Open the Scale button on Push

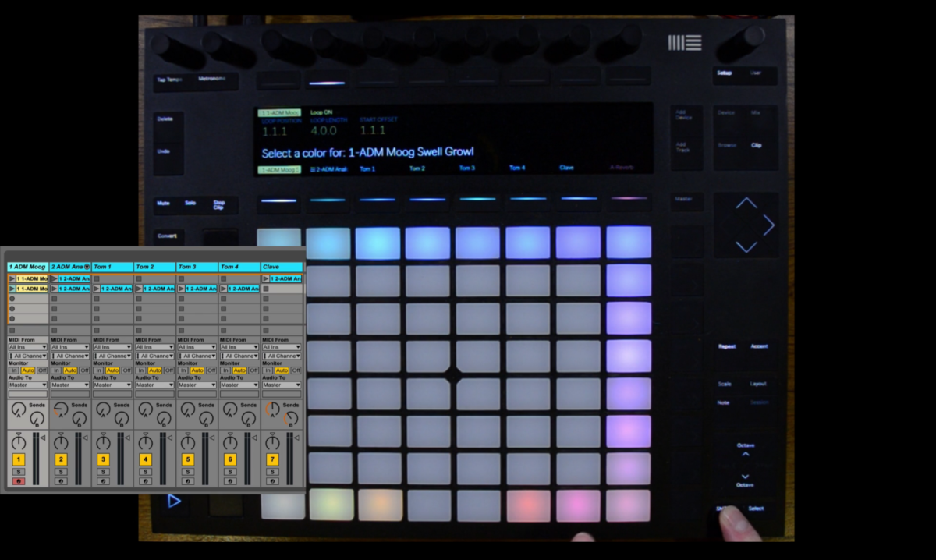[725, 384]
